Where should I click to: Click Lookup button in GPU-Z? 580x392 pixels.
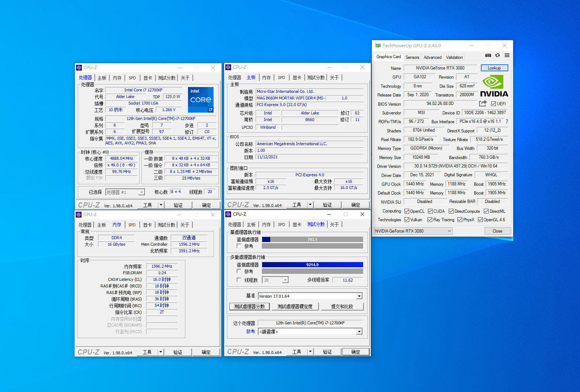[494, 68]
